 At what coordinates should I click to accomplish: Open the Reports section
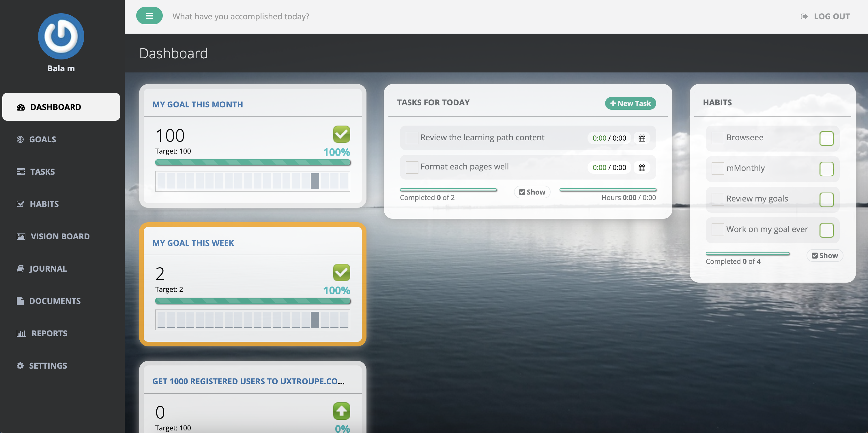tap(49, 333)
